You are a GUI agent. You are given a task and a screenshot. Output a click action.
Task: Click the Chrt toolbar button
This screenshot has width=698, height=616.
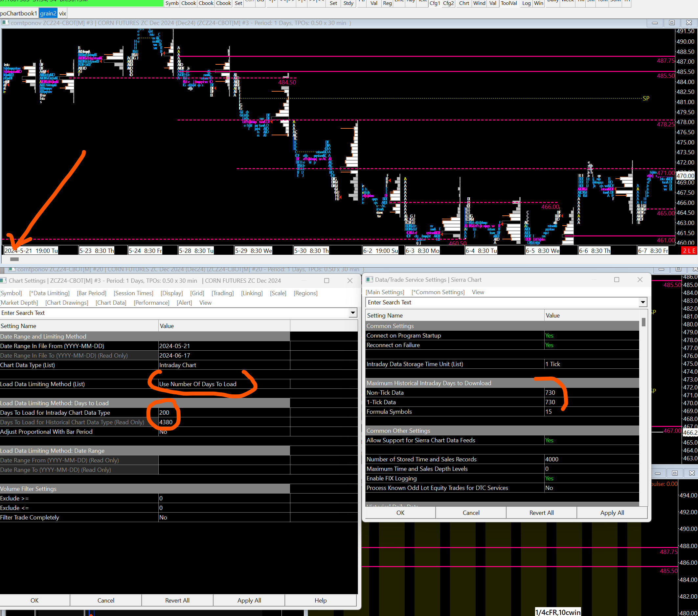coord(464,3)
